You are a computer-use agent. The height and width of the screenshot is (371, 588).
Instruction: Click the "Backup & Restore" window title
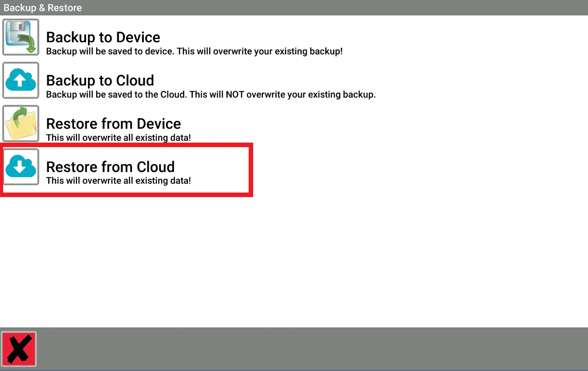click(x=43, y=8)
